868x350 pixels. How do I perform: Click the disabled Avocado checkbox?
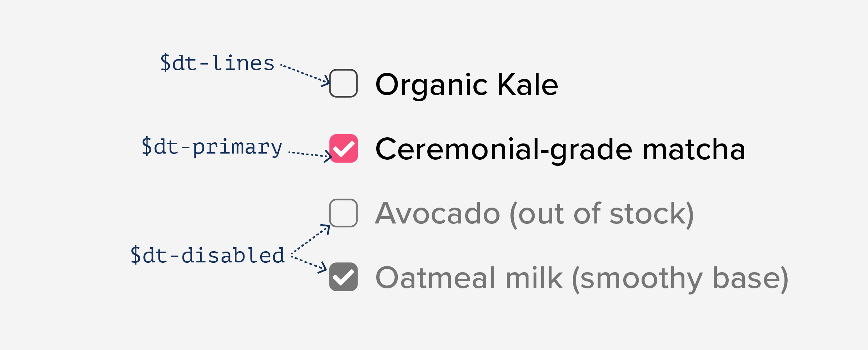pos(343,213)
